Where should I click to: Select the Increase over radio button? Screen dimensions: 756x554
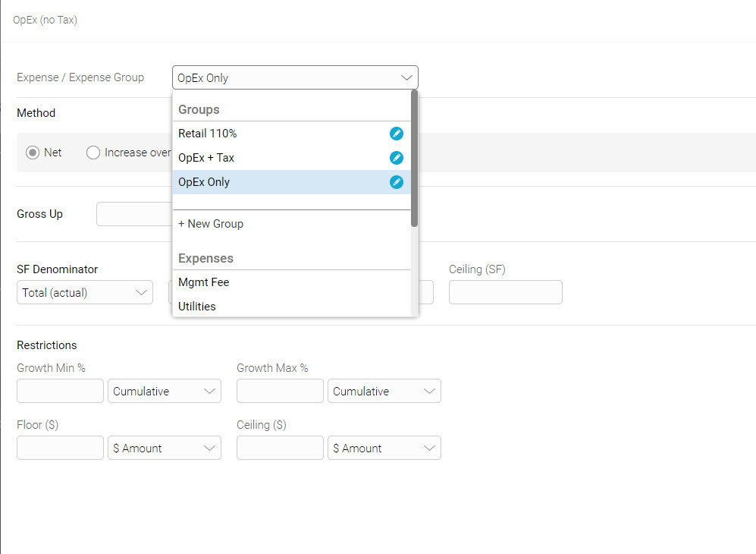[x=93, y=153]
